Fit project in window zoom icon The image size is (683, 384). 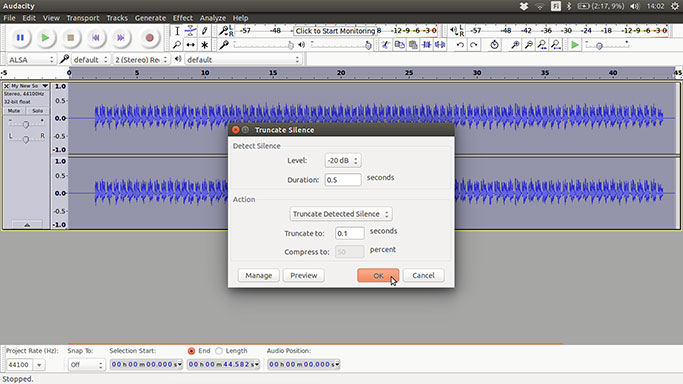coord(556,45)
